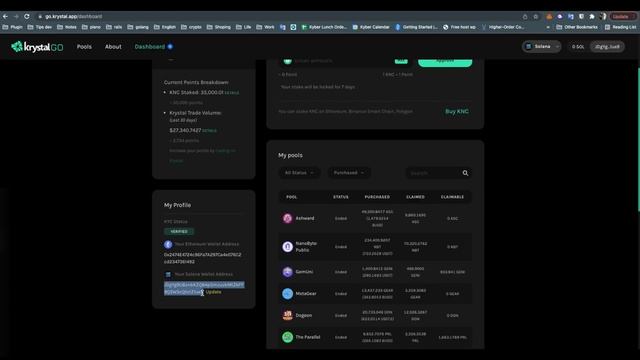Click The Parallel pool icon

pos(287,337)
